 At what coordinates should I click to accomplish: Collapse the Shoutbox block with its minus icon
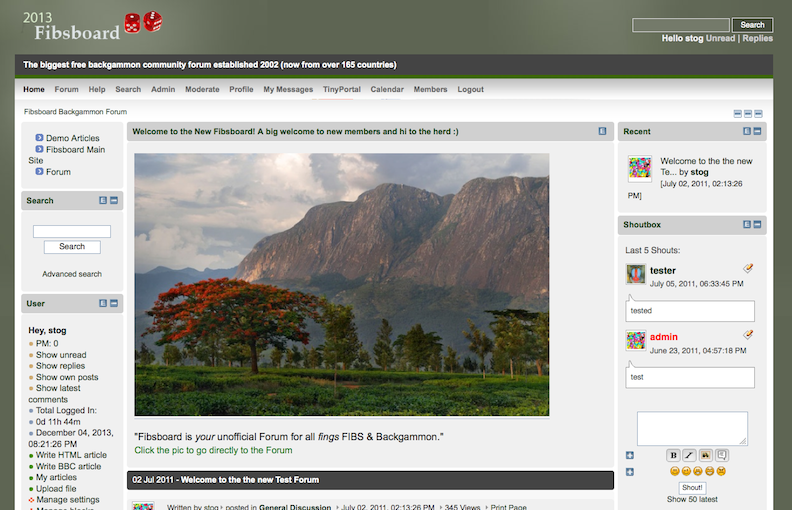point(757,224)
